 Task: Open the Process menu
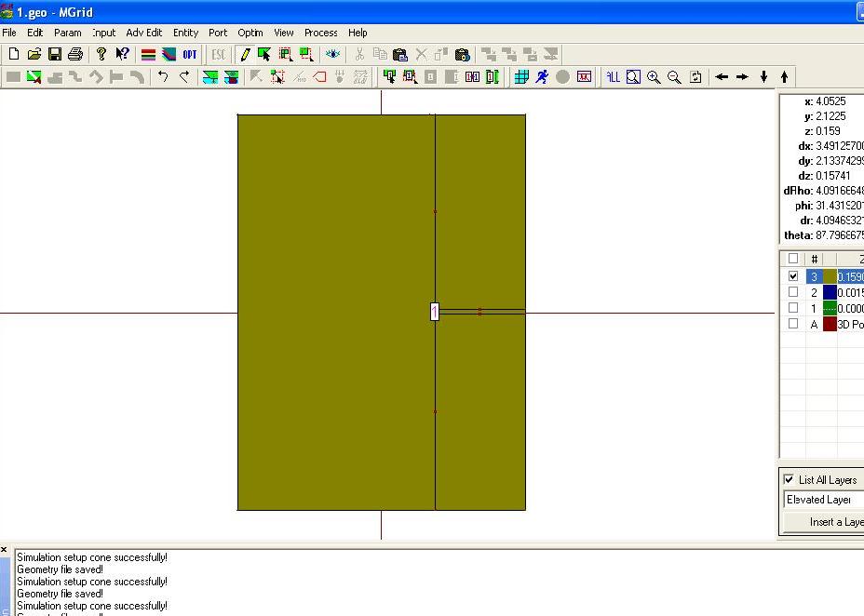320,33
